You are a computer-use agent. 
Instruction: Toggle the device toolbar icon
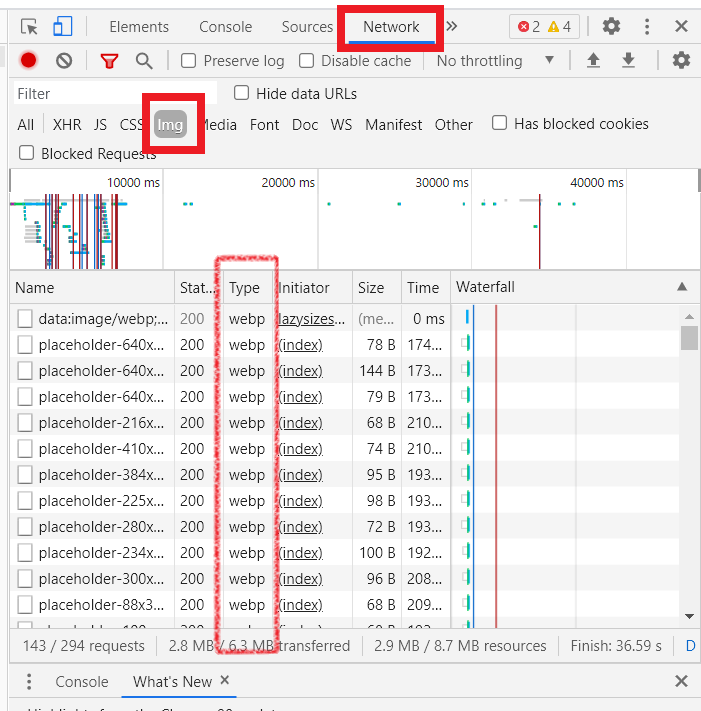[x=63, y=26]
